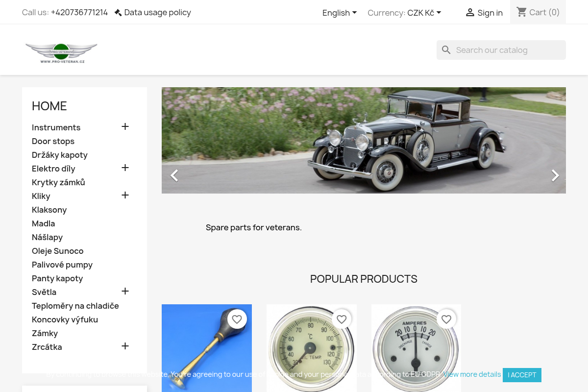
Task: Select the Madla category
Action: [x=43, y=223]
